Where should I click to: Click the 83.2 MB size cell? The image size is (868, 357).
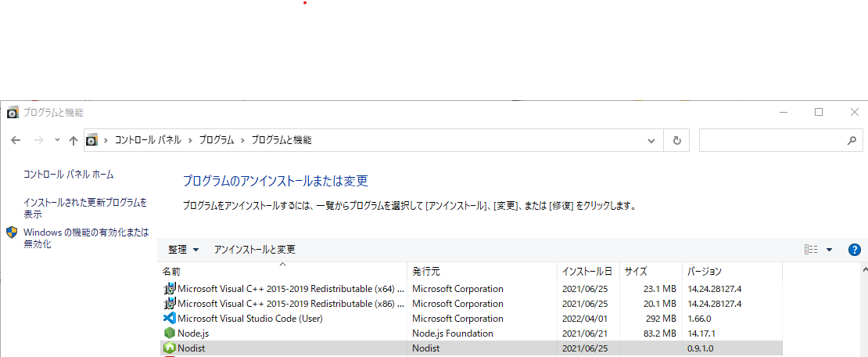tap(658, 334)
